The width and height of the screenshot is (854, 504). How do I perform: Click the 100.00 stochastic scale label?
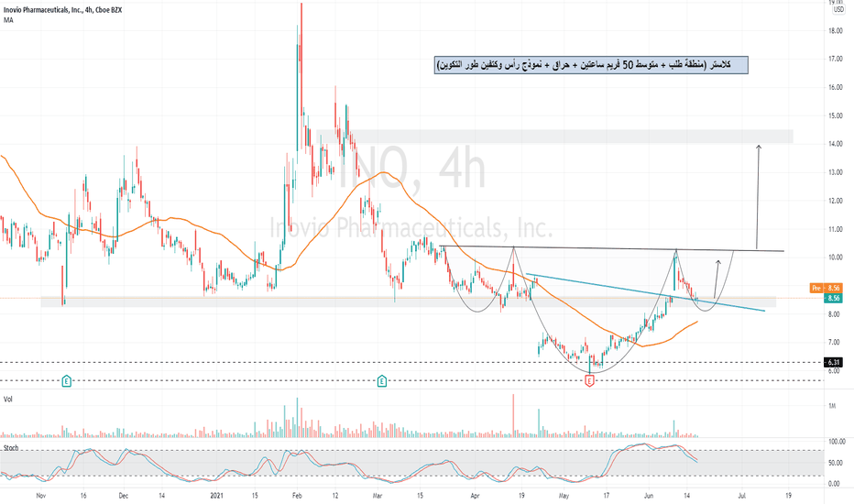pos(838,442)
